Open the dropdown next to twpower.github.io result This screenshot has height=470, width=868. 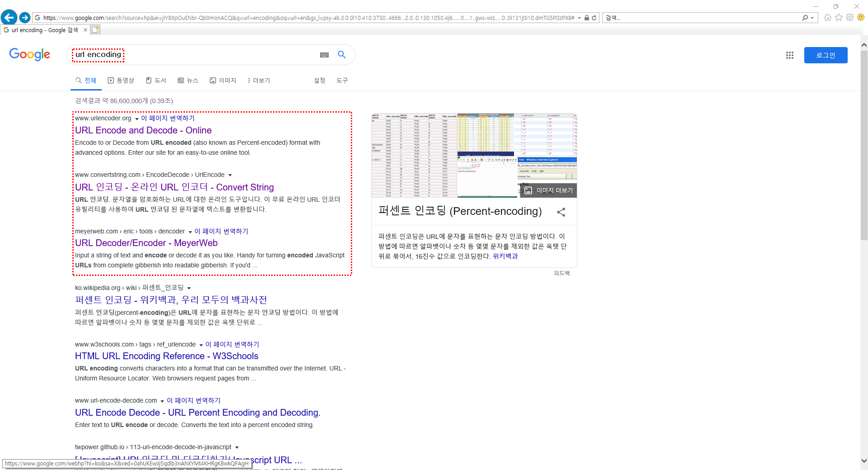(237, 448)
